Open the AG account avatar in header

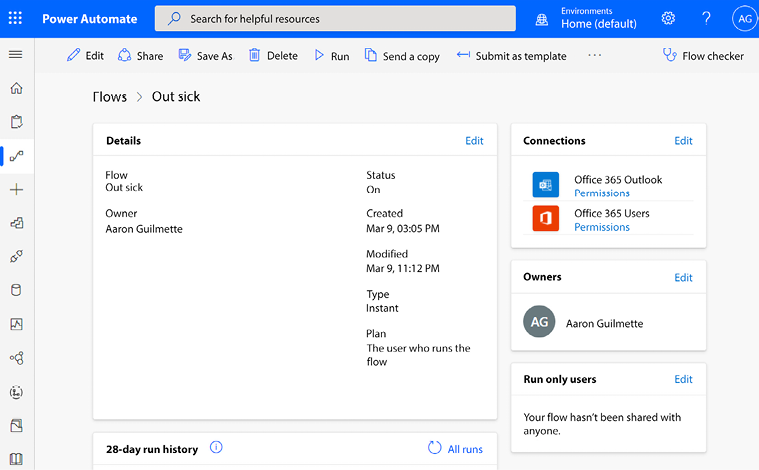[744, 18]
